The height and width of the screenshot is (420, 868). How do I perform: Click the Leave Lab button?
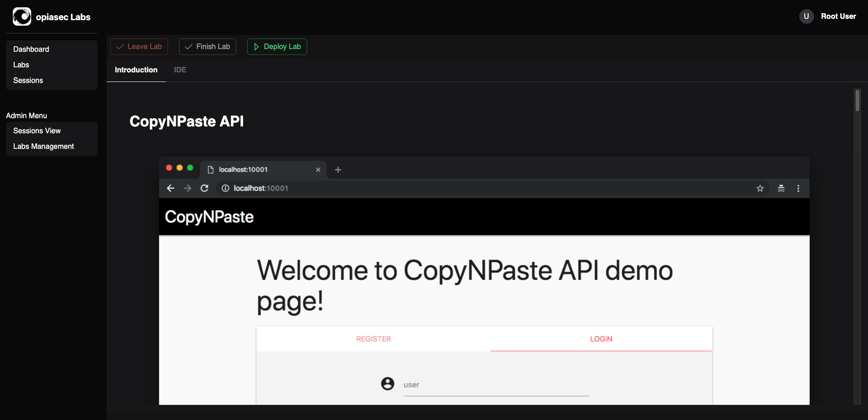point(139,47)
